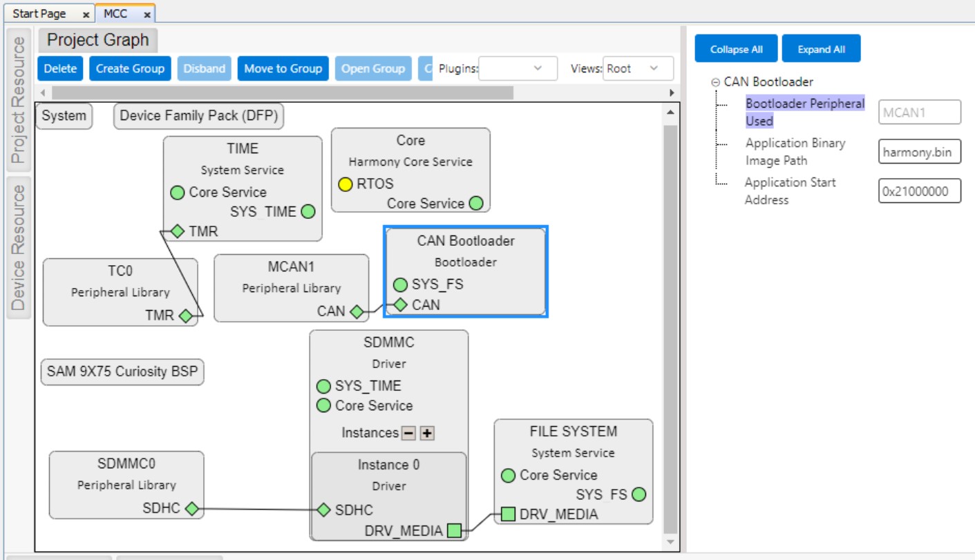The height and width of the screenshot is (560, 975).
Task: Close the MCC tab
Action: [x=147, y=15]
